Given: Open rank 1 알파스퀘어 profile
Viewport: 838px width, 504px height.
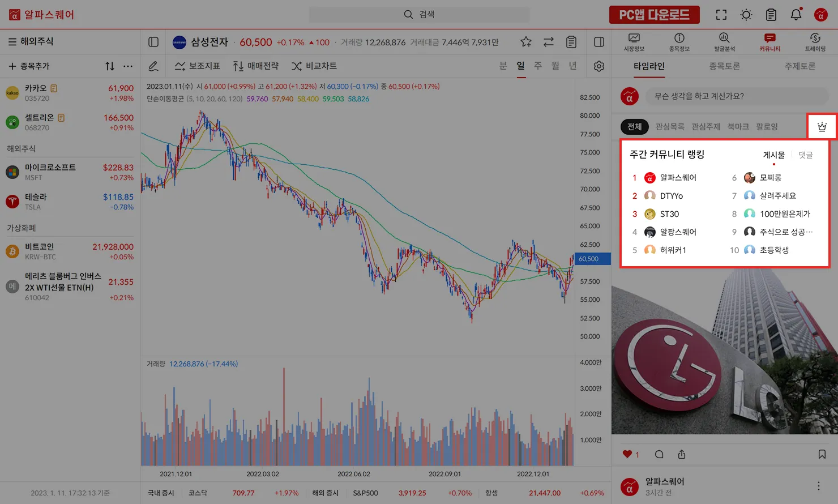Looking at the screenshot, I should (x=670, y=178).
